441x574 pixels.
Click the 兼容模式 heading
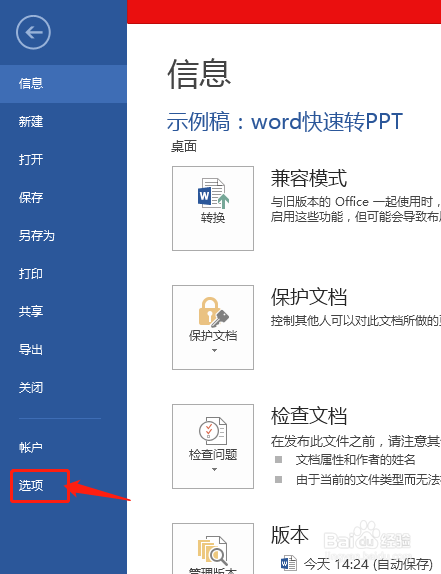tap(309, 178)
